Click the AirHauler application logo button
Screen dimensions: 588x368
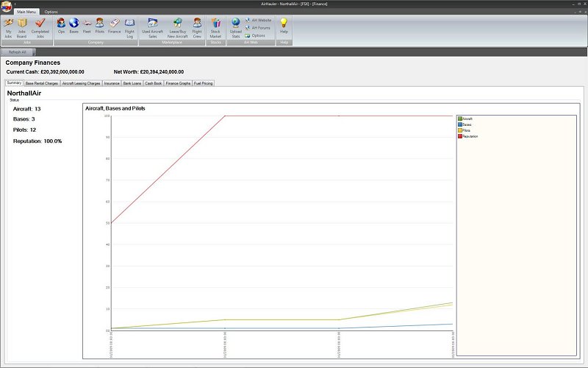pos(7,6)
